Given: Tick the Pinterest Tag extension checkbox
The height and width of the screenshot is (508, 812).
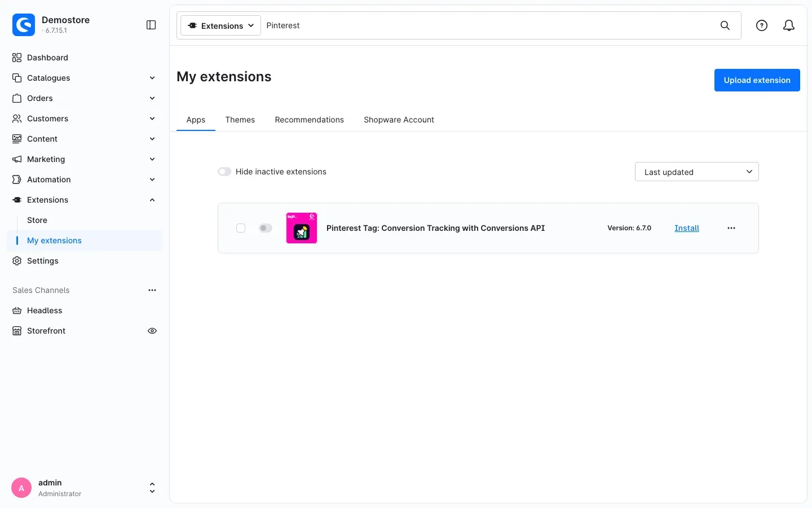Looking at the screenshot, I should tap(241, 228).
